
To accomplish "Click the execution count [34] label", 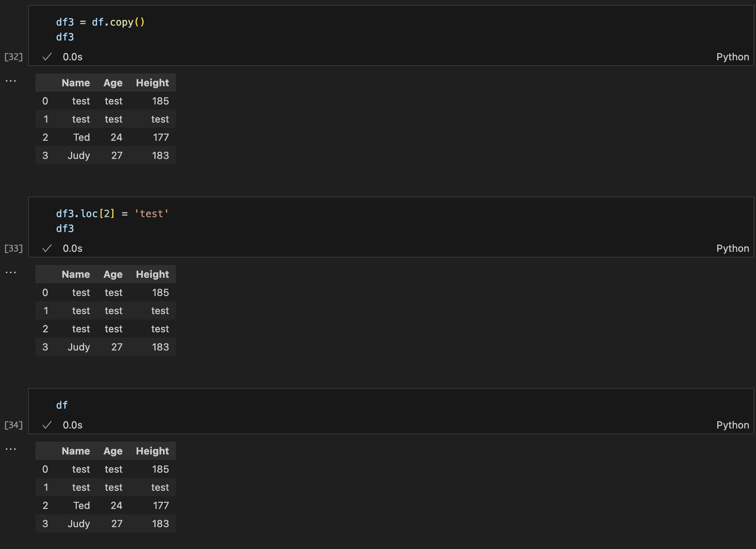I will click(13, 425).
